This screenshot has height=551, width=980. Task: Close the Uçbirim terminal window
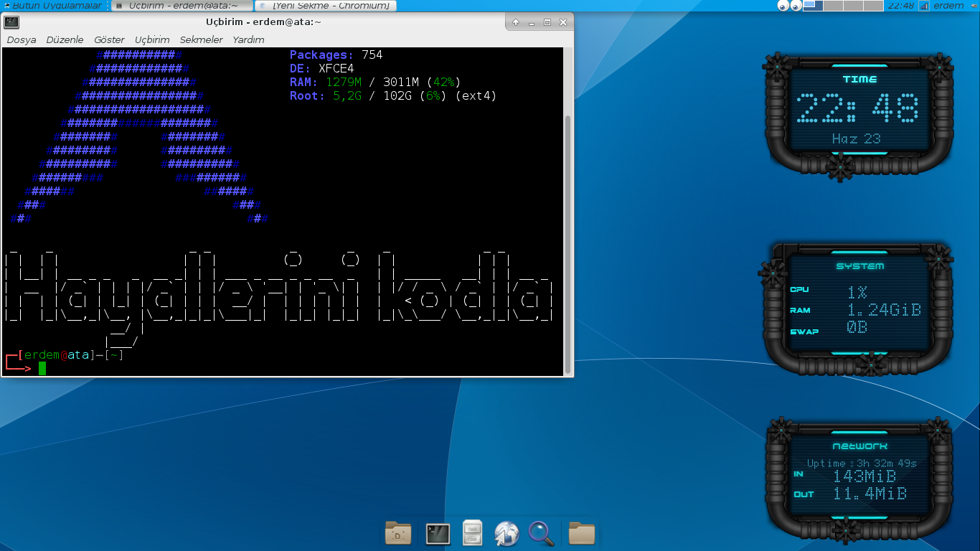coord(563,22)
